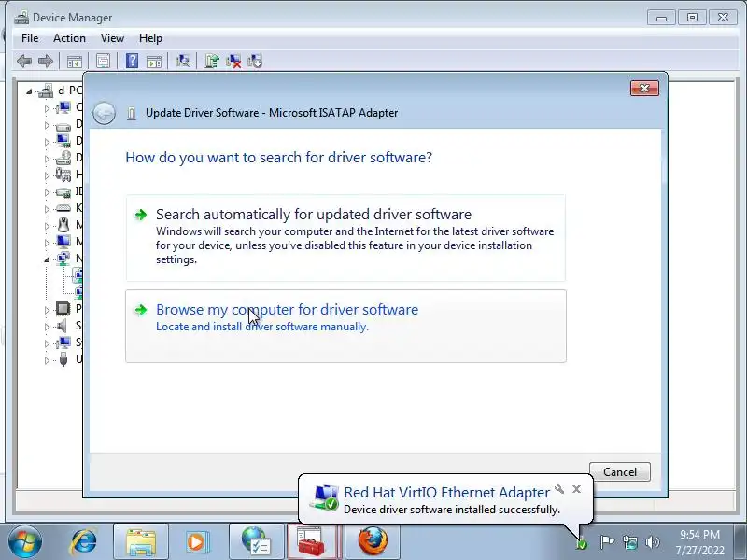Select the first adapter under Network adapters
Viewport: 747px width, 560px height.
click(x=78, y=275)
